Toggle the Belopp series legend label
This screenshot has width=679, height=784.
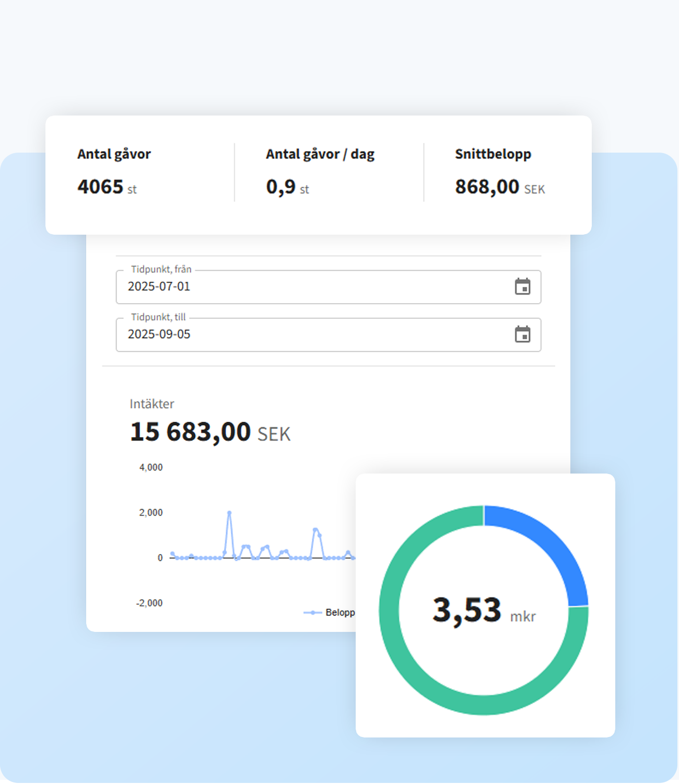tap(340, 613)
